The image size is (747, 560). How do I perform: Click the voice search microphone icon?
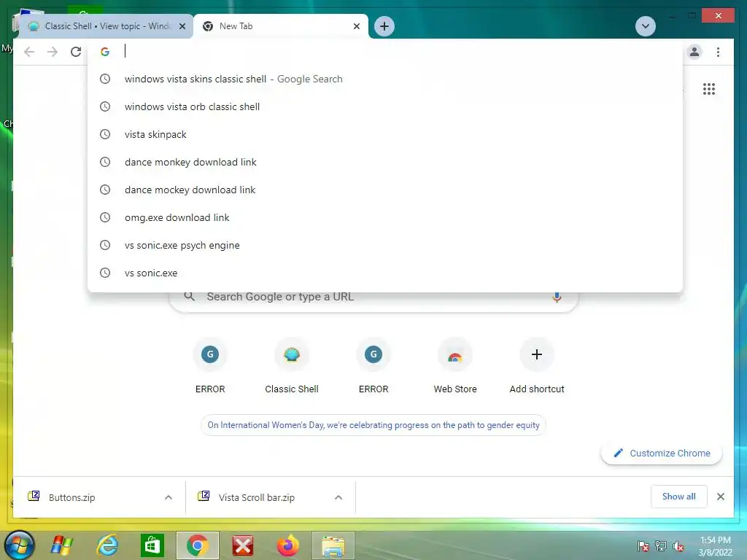557,297
